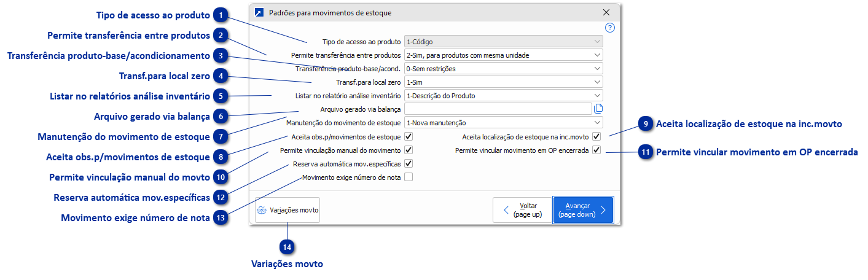
Task: Click the Permite transferência entre produtos field label
Action: [346, 55]
